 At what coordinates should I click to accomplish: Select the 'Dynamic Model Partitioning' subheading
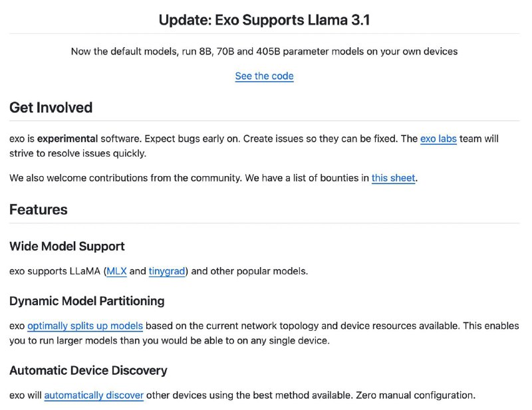[x=87, y=301]
